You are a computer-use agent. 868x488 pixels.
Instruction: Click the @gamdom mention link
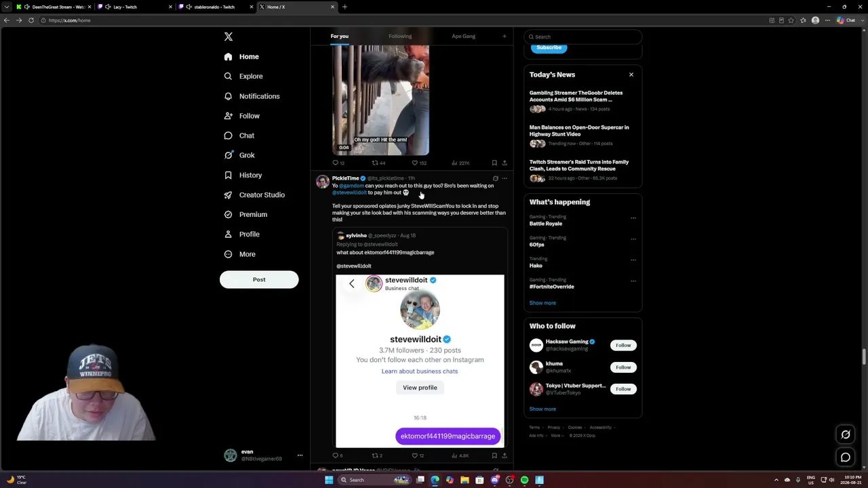click(x=351, y=186)
